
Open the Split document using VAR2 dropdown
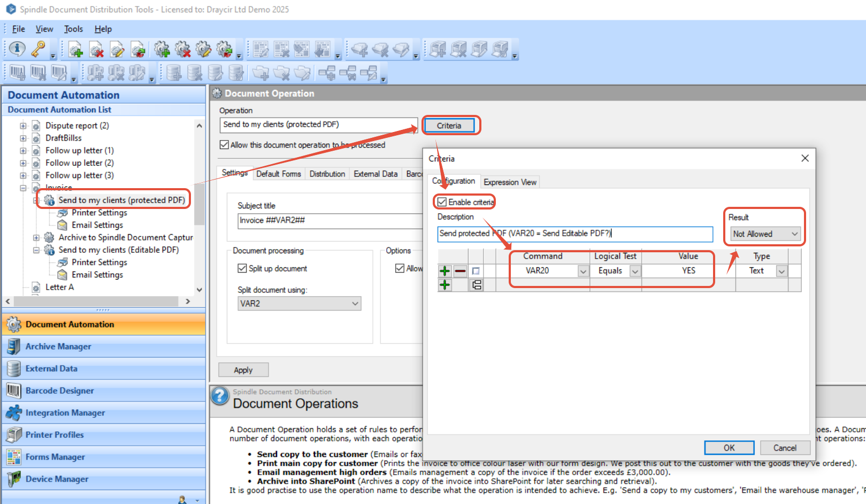[x=300, y=304]
